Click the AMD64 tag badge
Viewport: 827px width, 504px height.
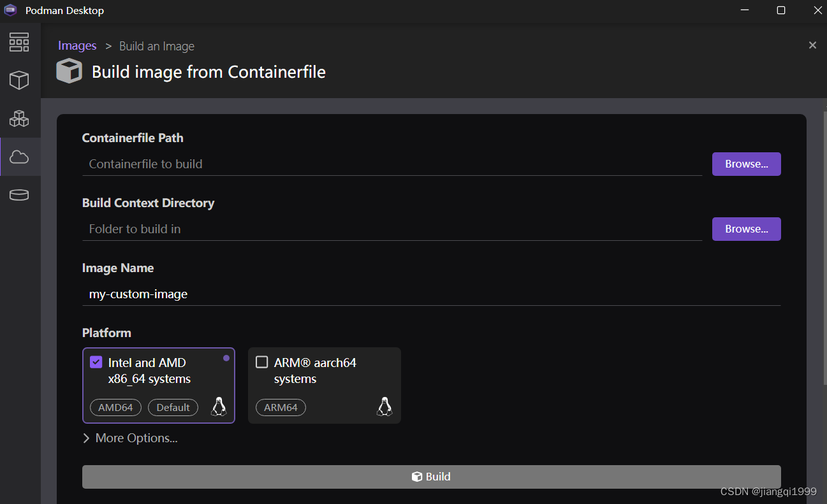tap(115, 407)
